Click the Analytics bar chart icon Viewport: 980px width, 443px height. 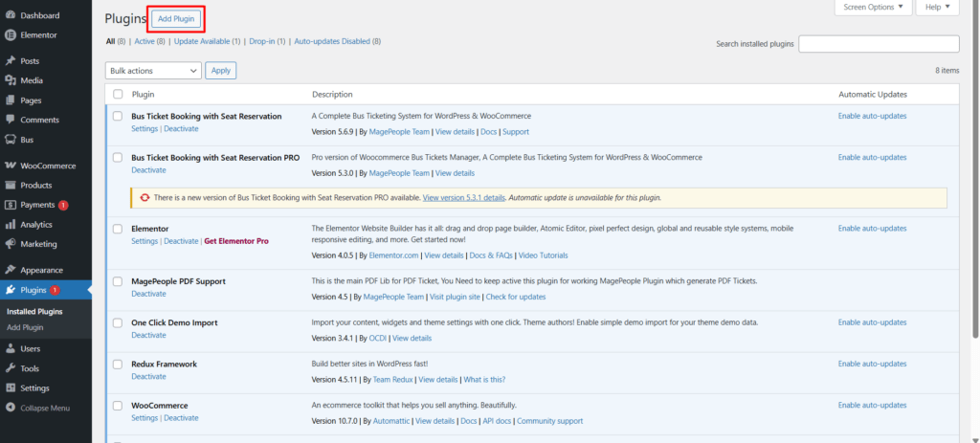point(10,224)
